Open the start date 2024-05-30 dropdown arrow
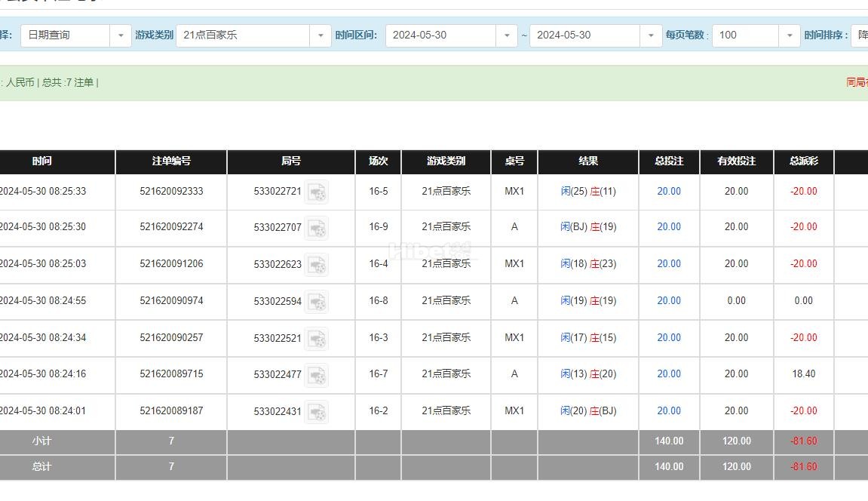The height and width of the screenshot is (501, 868). tap(507, 35)
